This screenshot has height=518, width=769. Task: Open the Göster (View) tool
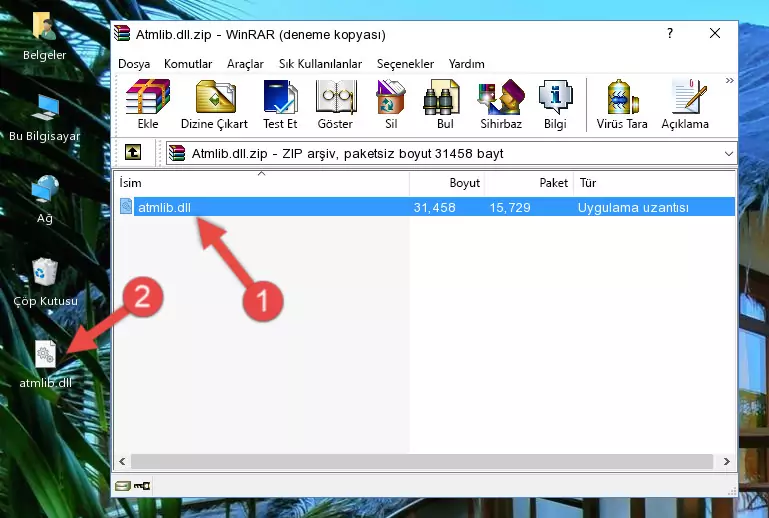335,104
